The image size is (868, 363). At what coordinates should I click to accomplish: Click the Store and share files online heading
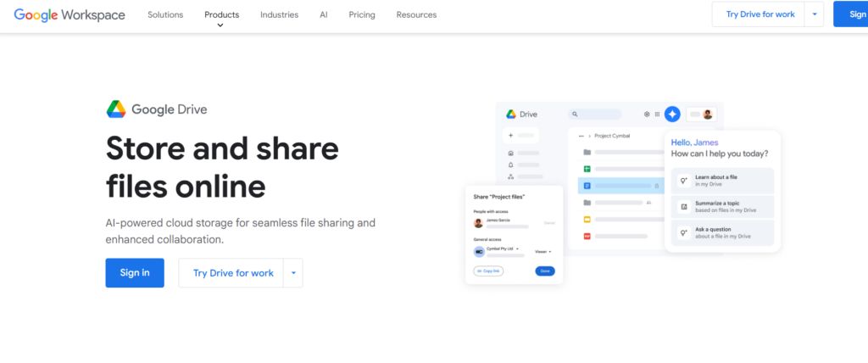[222, 166]
